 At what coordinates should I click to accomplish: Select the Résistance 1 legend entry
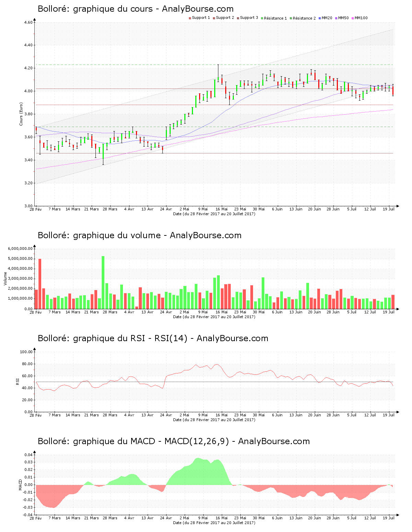pyautogui.click(x=274, y=18)
